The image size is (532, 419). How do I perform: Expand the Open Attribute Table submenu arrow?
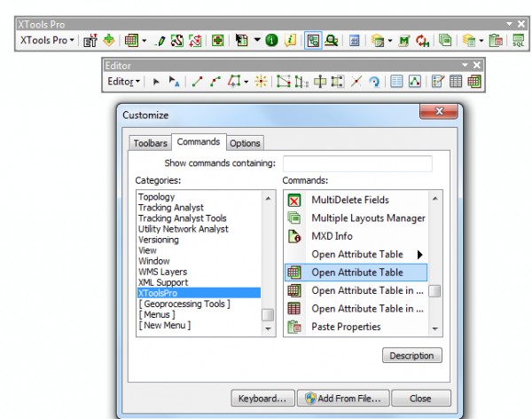point(419,255)
